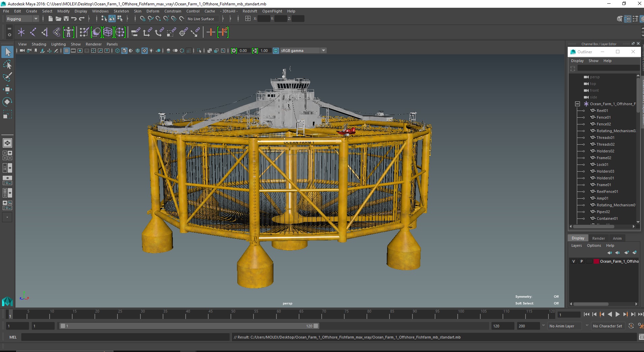Viewport: 644px width, 352px height.
Task: Click the Set Key orange shelf icon
Action: 211,32
